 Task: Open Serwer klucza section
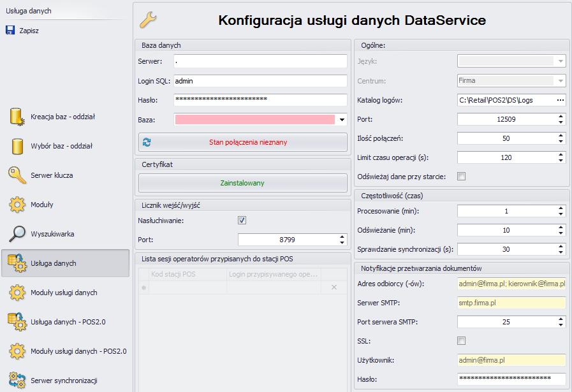coord(52,175)
